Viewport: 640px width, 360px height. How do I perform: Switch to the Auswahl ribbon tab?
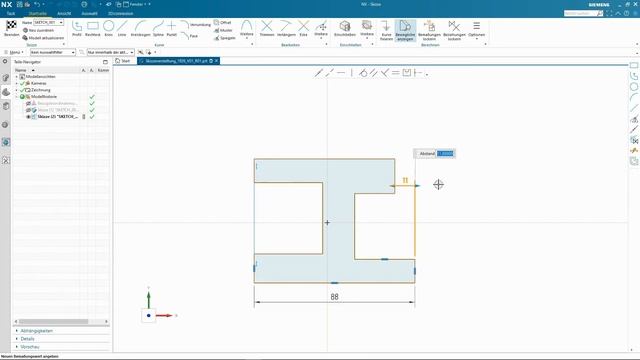click(x=89, y=13)
